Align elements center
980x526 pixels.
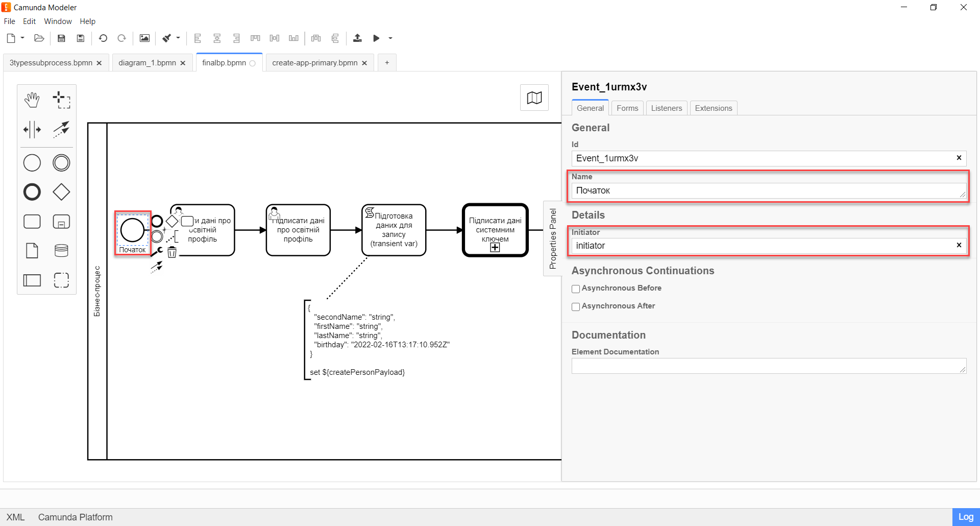217,38
